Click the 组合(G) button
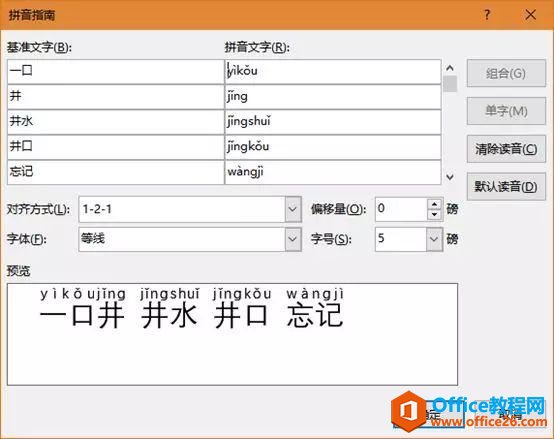 click(506, 73)
